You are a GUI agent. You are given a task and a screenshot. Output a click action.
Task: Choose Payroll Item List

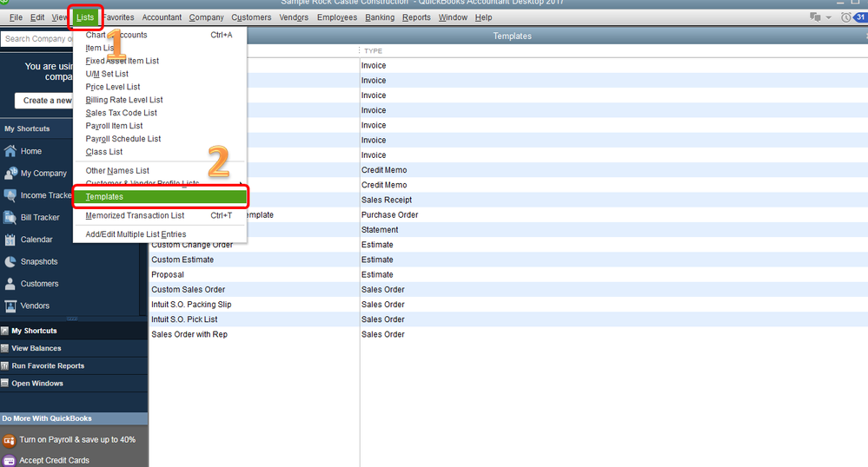tap(114, 126)
